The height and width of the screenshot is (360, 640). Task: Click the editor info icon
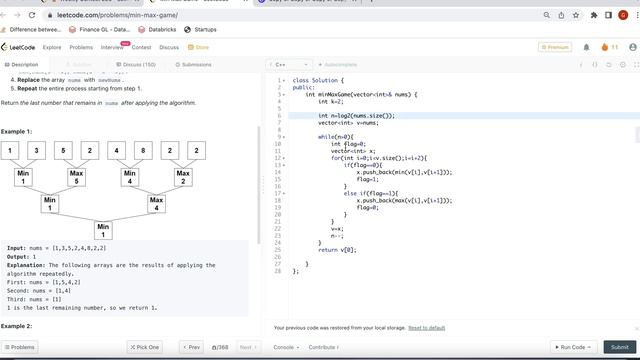(581, 65)
